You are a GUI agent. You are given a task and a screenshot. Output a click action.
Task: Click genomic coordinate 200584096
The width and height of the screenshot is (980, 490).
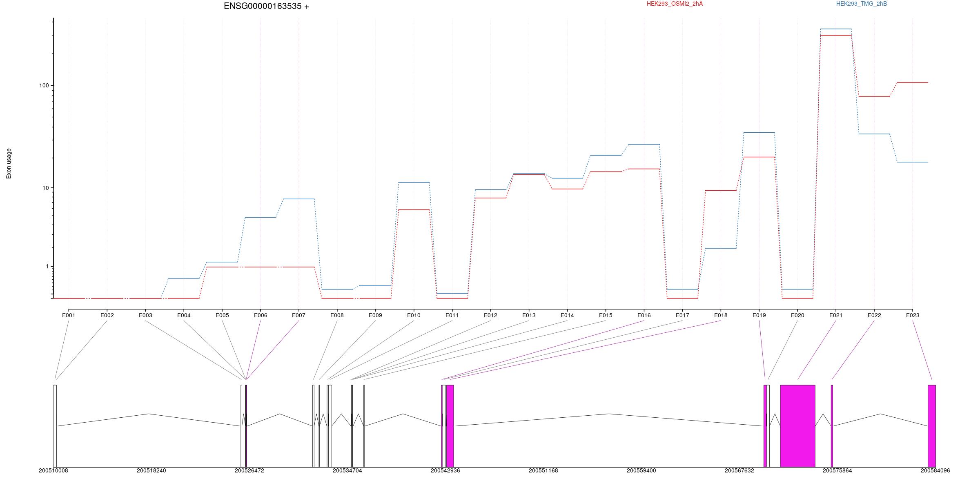tap(935, 471)
